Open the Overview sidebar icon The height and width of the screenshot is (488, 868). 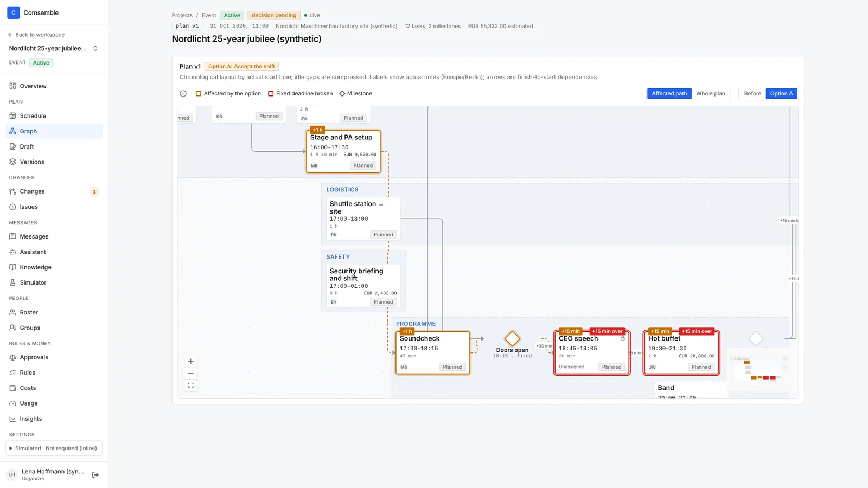coord(12,86)
